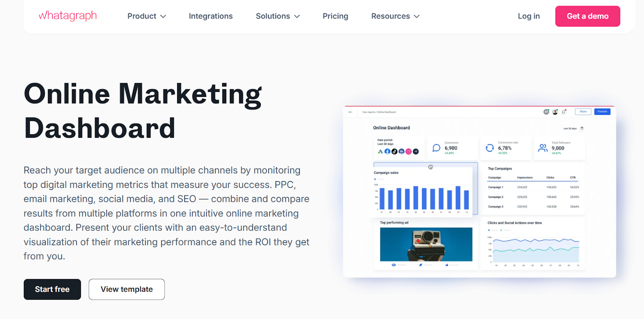This screenshot has width=644, height=319.
Task: Click the teal legend dot in Clicks chart
Action: pyautogui.click(x=501, y=230)
